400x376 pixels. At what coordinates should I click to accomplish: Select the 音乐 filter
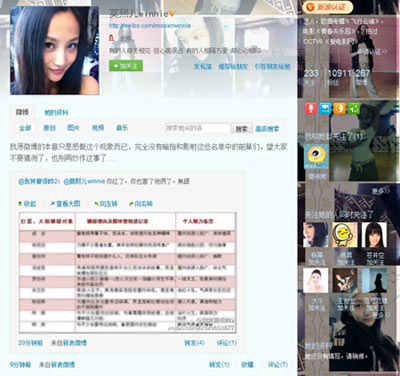[x=122, y=128]
